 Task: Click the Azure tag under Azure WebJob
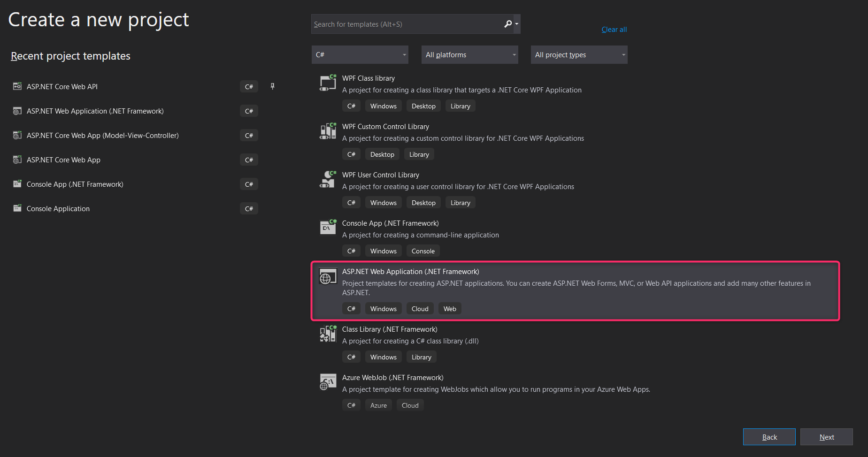(378, 405)
